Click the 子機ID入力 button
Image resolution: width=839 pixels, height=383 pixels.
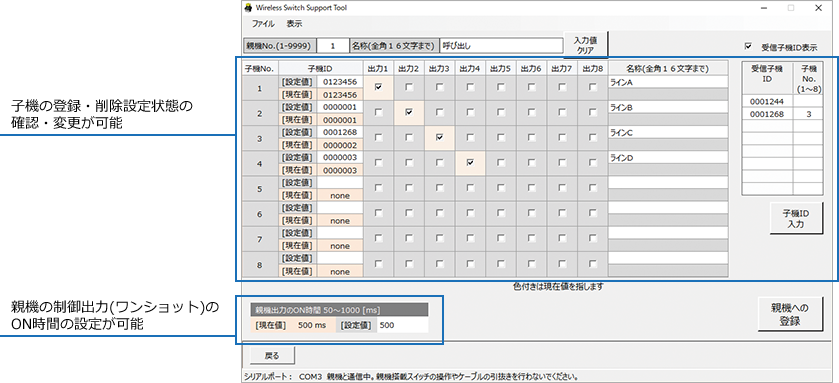click(x=796, y=218)
